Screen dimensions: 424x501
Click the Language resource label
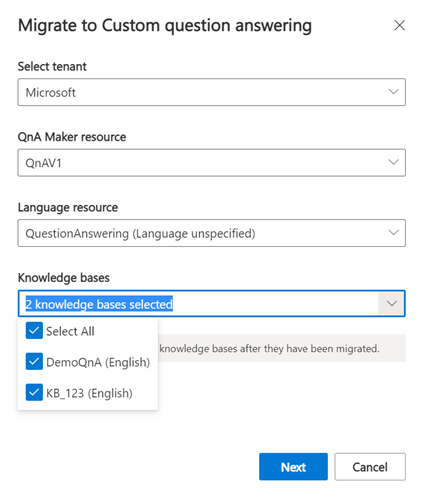[x=68, y=208]
